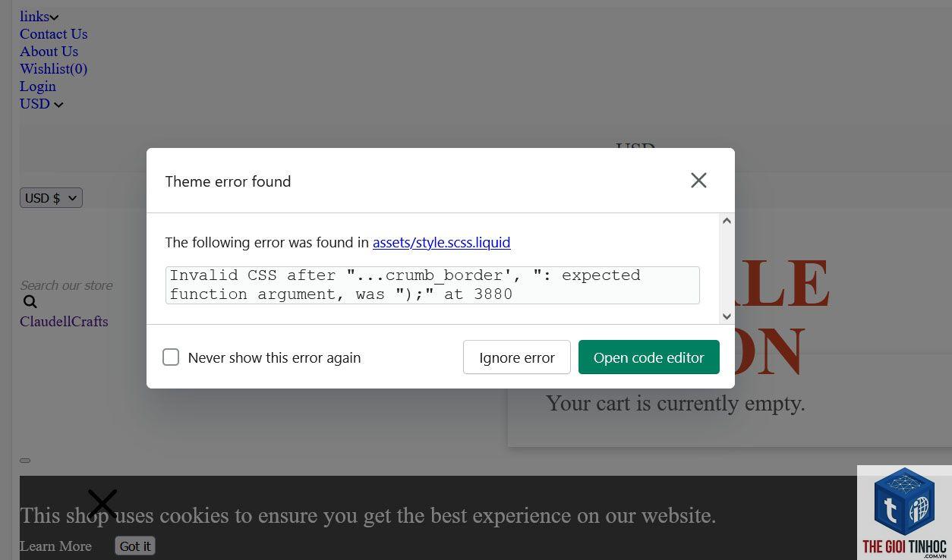The height and width of the screenshot is (560, 952).
Task: Expand the links dropdown
Action: click(39, 16)
